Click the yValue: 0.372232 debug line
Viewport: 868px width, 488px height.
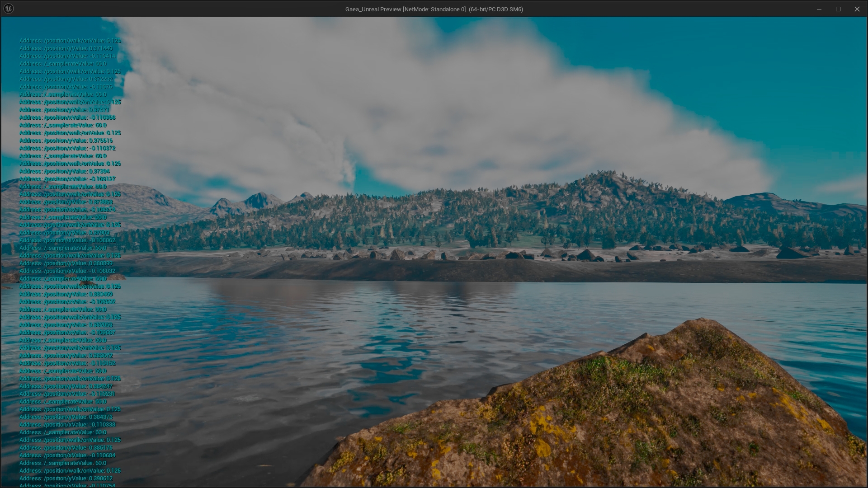[66, 79]
